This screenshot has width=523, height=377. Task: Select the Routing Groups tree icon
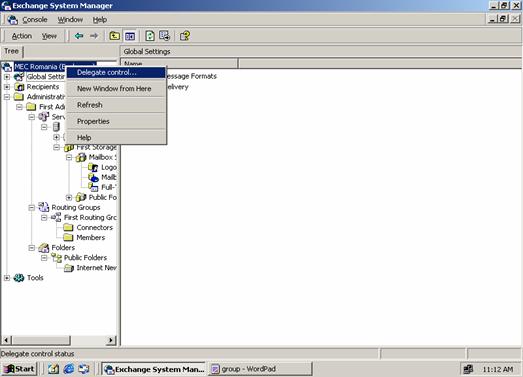tap(44, 207)
